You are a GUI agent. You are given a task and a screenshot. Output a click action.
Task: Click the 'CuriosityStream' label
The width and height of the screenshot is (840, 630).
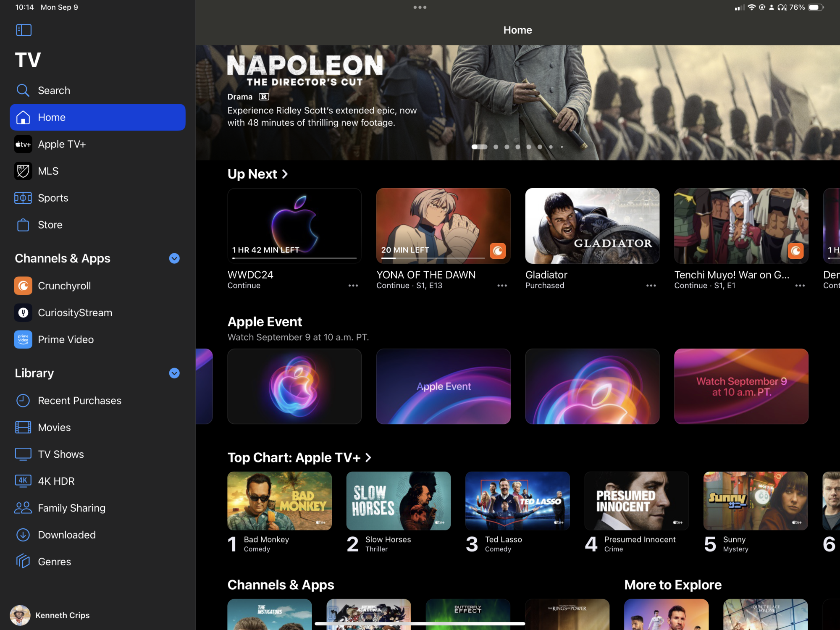[75, 312]
